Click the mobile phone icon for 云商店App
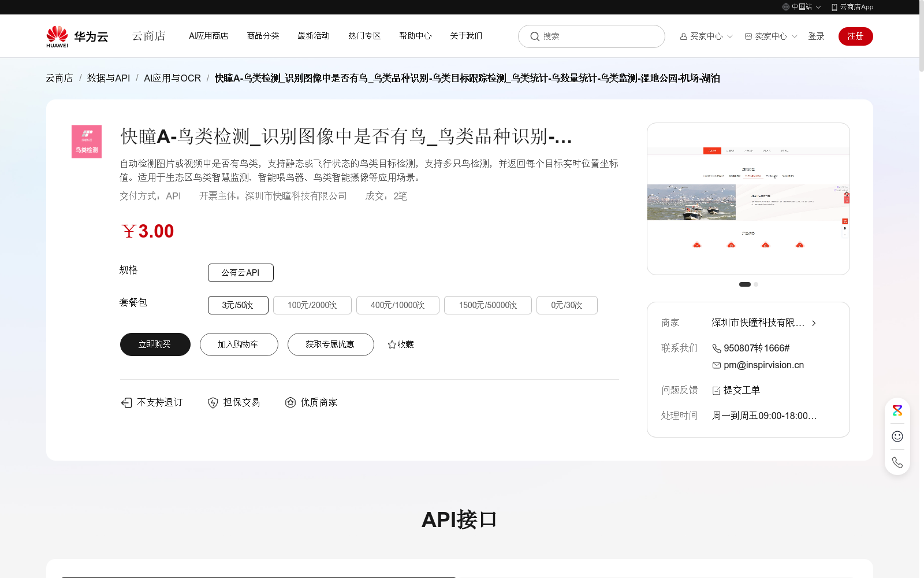Image resolution: width=924 pixels, height=578 pixels. point(834,7)
